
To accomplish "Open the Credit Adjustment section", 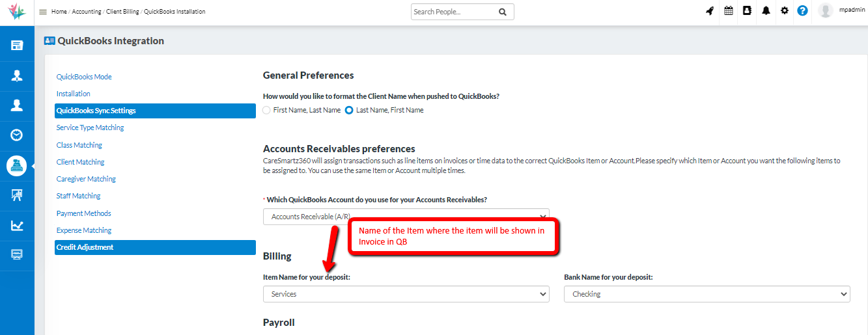I will pos(85,247).
